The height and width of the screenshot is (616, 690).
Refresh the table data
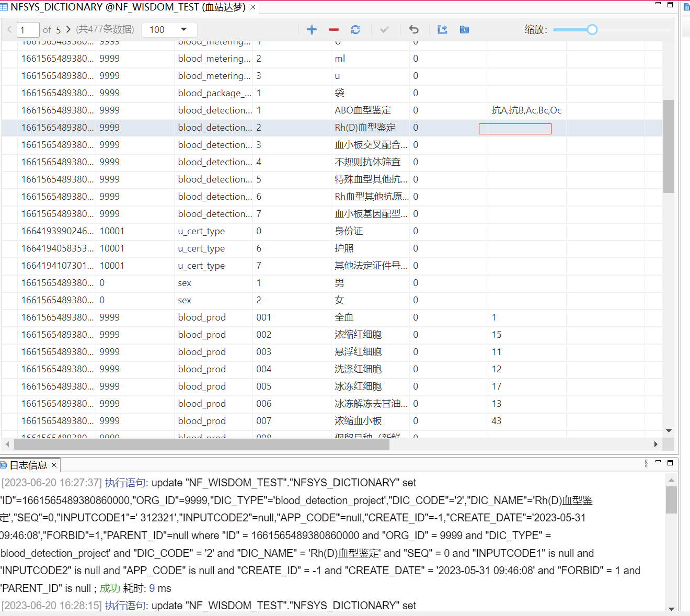click(x=355, y=30)
